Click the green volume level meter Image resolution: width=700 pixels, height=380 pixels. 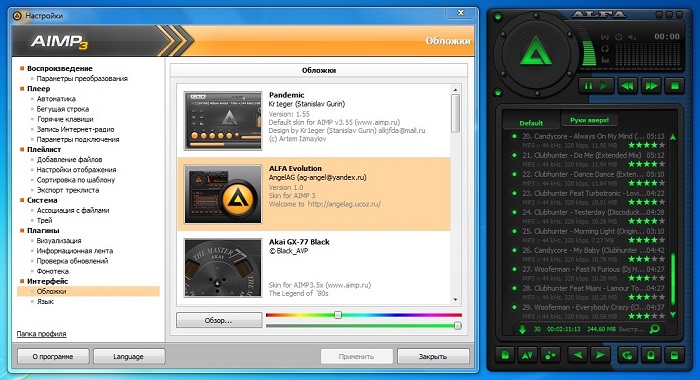point(589,54)
